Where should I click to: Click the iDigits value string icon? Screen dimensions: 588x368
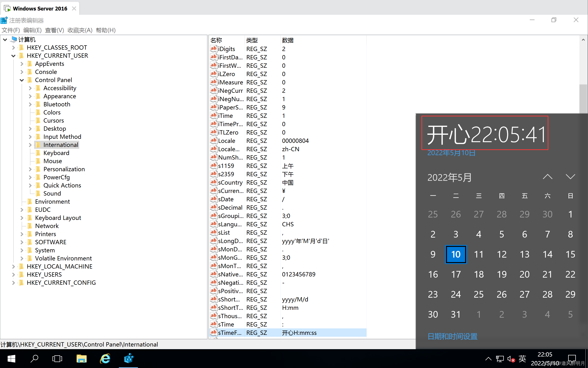[x=214, y=49]
